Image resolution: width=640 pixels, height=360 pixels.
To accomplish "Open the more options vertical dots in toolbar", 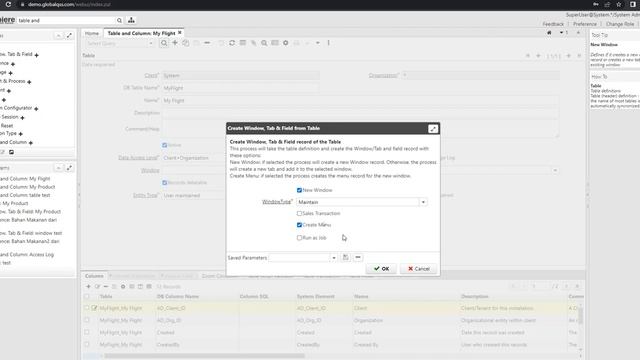I will point(329,43).
